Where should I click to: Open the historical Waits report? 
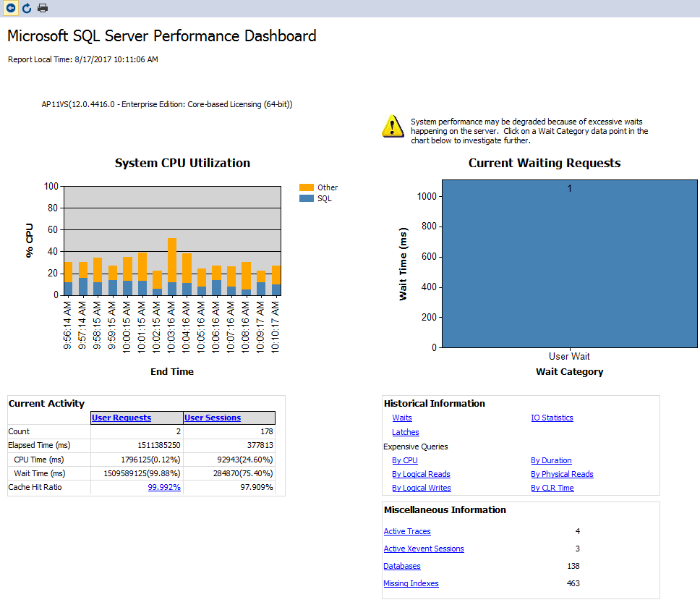(402, 418)
